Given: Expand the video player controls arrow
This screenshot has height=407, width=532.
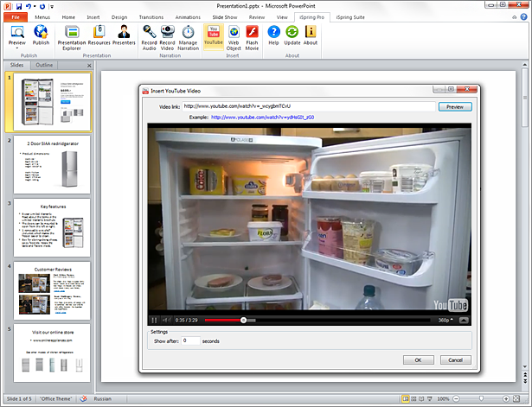Looking at the screenshot, I should 464,320.
